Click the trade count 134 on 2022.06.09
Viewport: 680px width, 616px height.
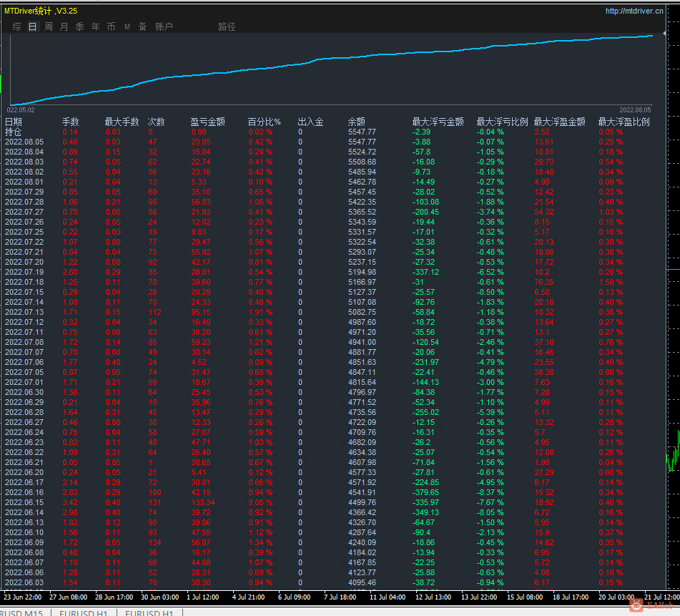pyautogui.click(x=154, y=543)
